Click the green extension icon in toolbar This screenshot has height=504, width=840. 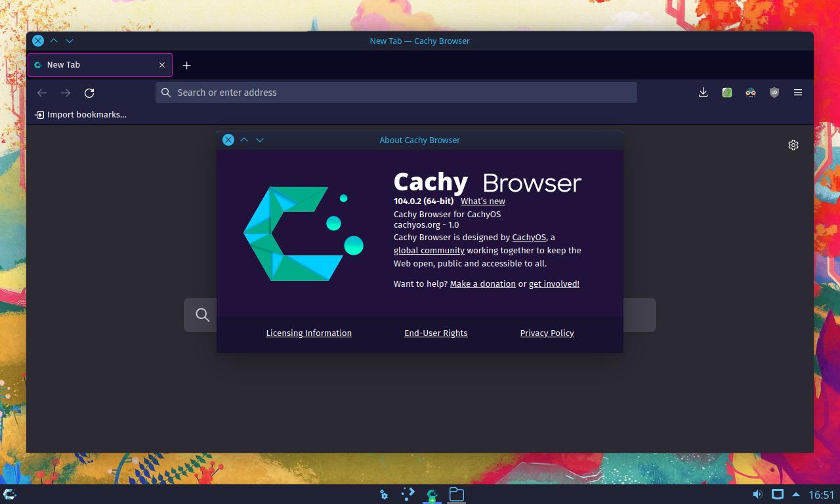(x=727, y=93)
